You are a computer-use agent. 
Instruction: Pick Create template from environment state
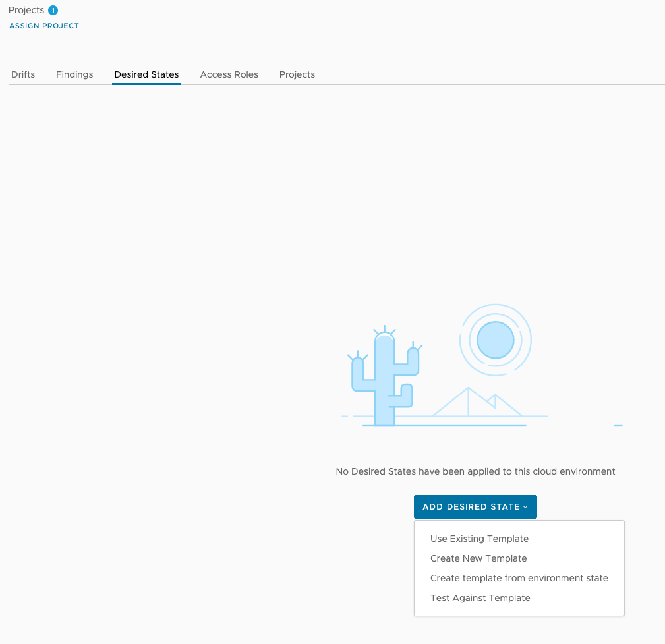519,578
